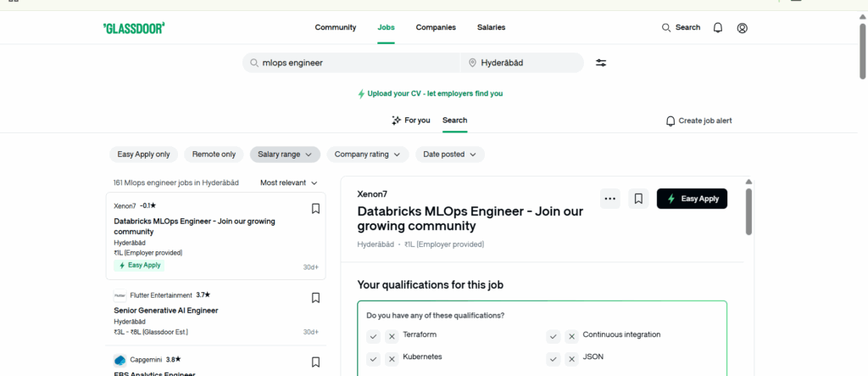
Task: Click the Easy Apply button
Action: click(x=692, y=199)
